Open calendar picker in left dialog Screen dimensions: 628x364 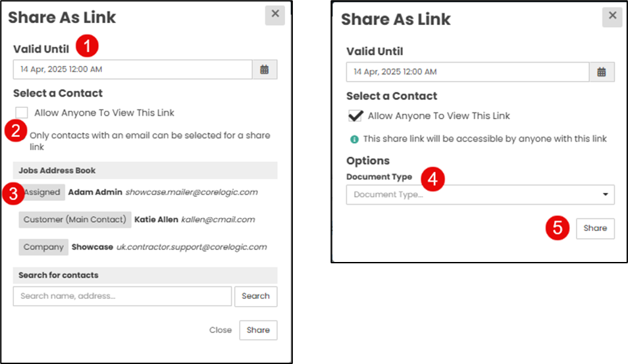point(265,70)
